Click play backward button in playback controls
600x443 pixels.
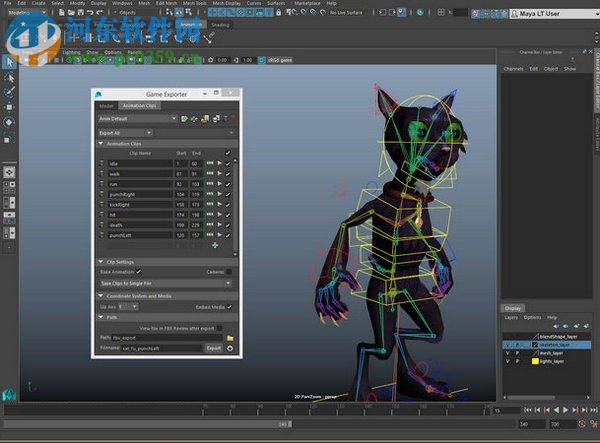(556, 410)
